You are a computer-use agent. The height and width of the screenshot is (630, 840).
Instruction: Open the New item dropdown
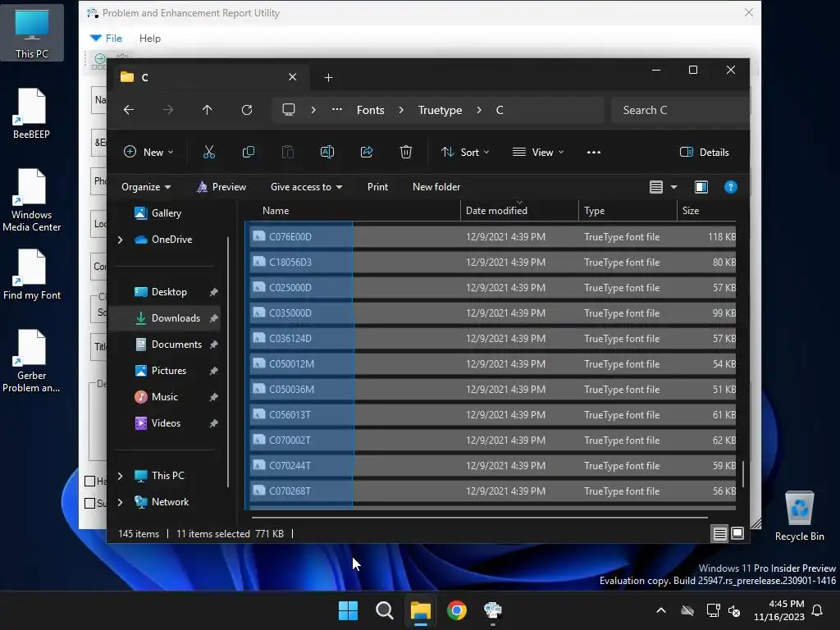[148, 152]
